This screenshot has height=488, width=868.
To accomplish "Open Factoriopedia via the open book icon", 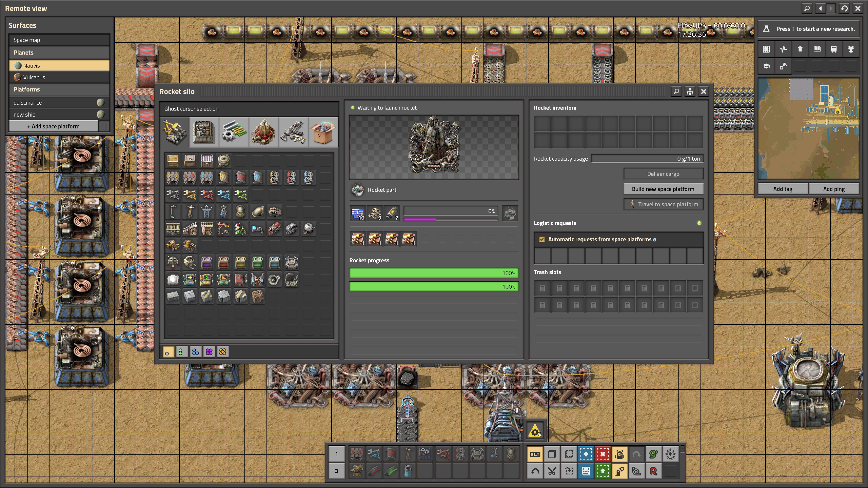I will (x=817, y=49).
